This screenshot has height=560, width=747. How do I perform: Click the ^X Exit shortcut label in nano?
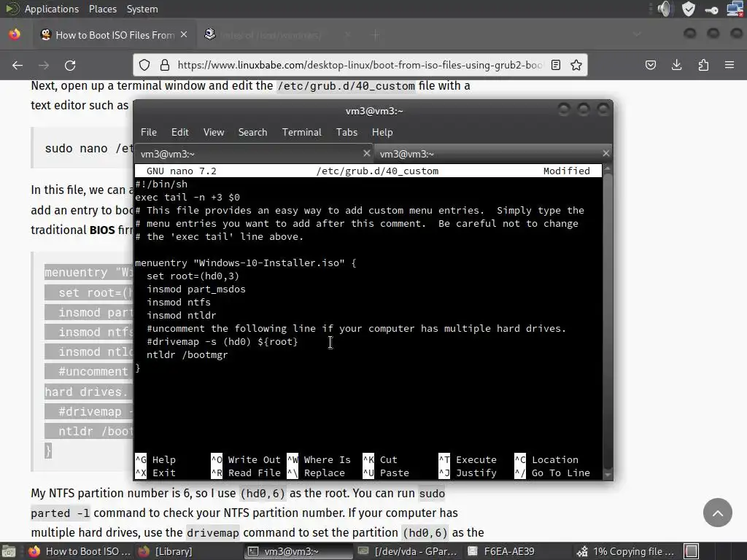(155, 472)
